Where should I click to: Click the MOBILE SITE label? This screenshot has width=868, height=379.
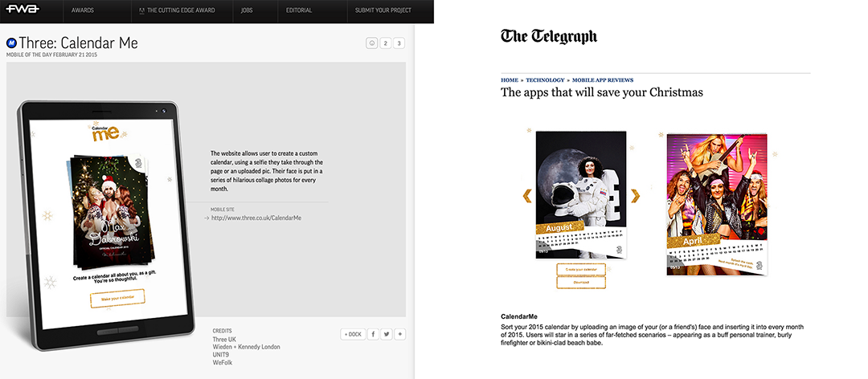click(223, 210)
